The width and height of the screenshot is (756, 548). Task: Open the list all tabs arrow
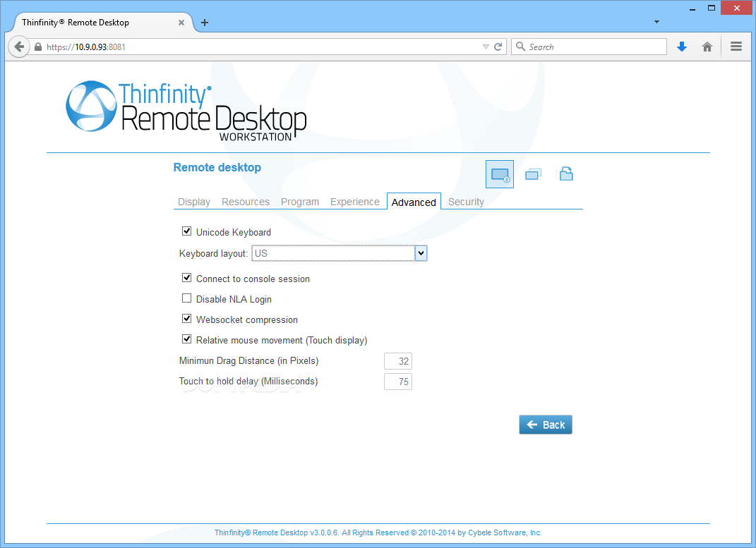[656, 22]
